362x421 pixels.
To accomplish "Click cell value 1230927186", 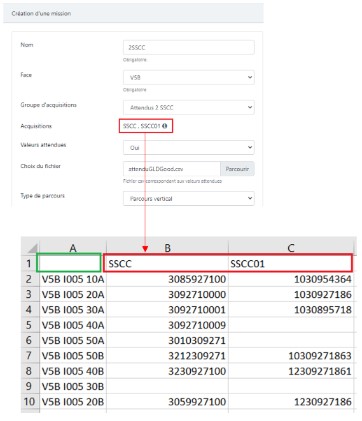I will point(291,402).
